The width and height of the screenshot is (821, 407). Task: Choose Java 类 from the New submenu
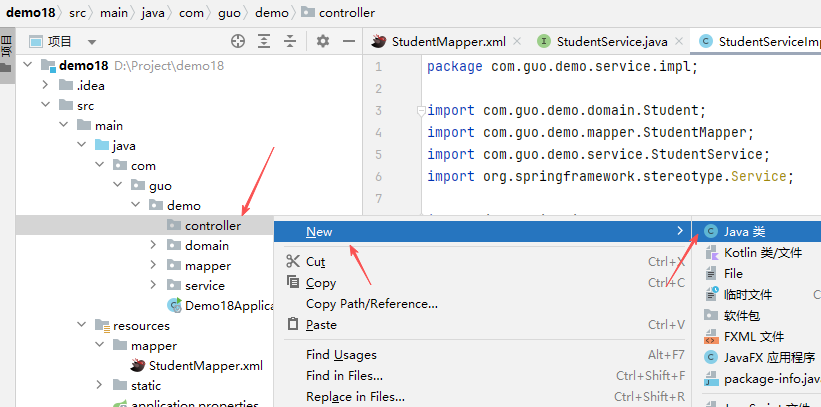[744, 231]
